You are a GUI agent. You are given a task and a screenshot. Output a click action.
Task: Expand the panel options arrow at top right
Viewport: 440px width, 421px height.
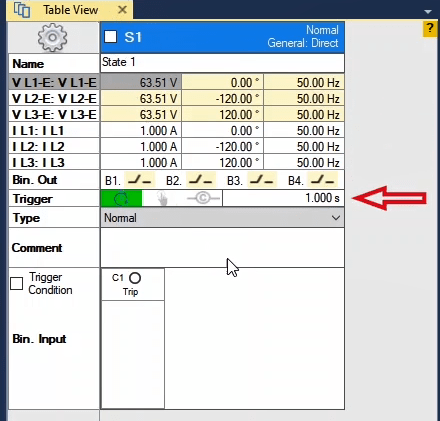428,12
